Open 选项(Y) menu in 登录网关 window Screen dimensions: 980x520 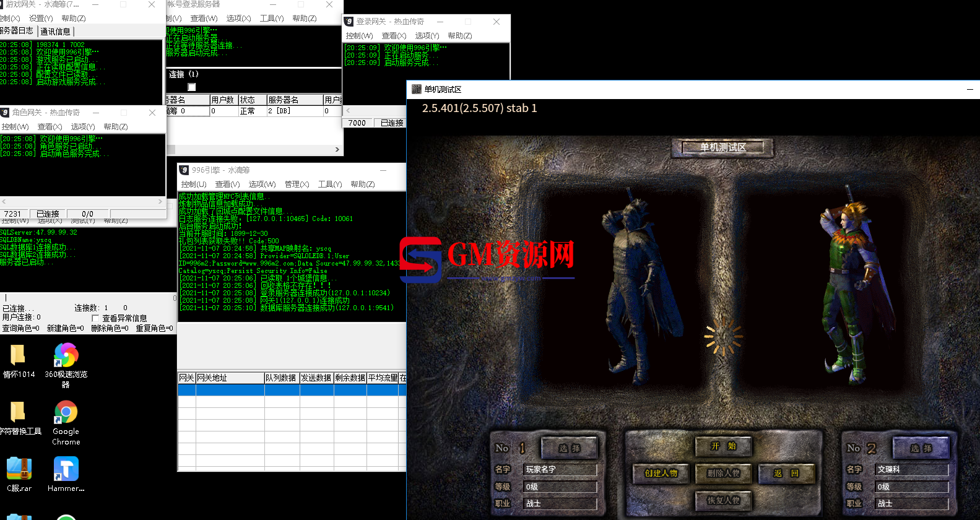pyautogui.click(x=427, y=35)
